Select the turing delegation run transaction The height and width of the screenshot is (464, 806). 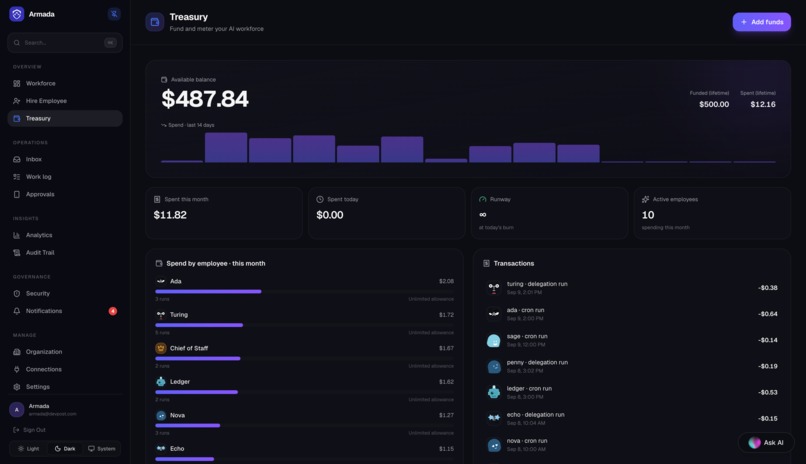coord(632,288)
